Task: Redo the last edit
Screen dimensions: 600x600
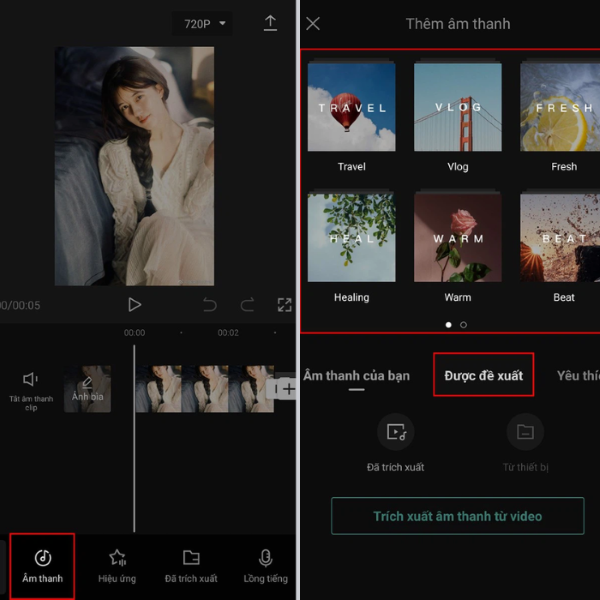Action: (247, 305)
